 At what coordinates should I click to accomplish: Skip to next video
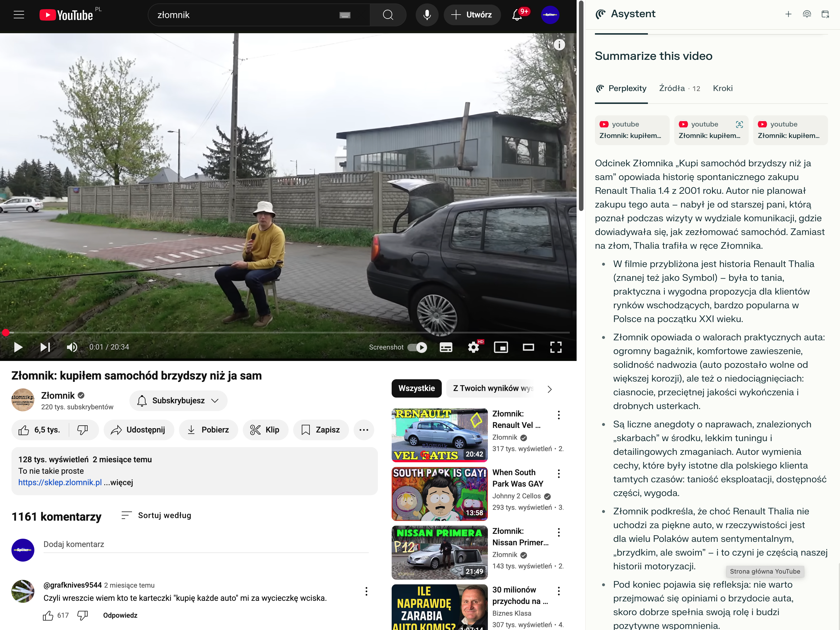pyautogui.click(x=45, y=347)
